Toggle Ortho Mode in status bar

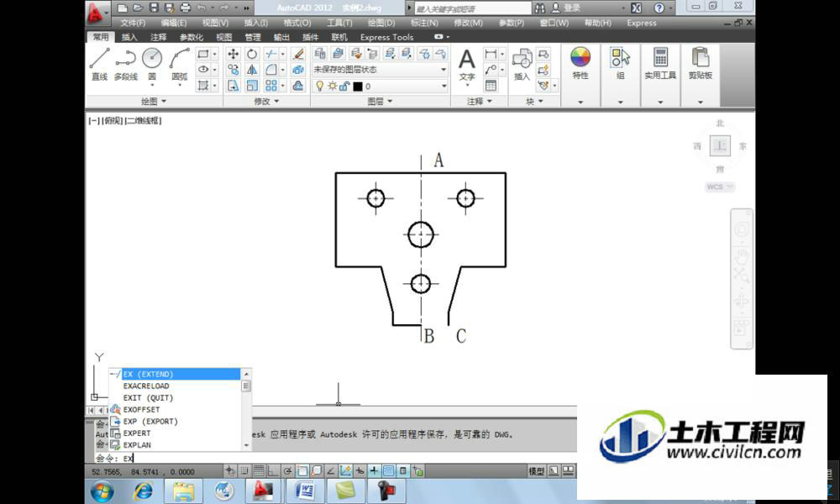tap(273, 471)
